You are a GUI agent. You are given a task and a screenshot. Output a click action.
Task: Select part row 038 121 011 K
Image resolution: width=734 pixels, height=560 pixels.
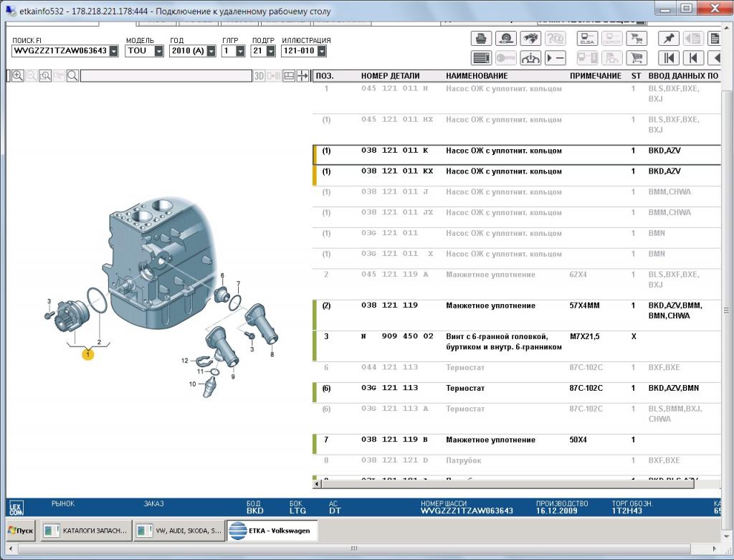tap(517, 155)
